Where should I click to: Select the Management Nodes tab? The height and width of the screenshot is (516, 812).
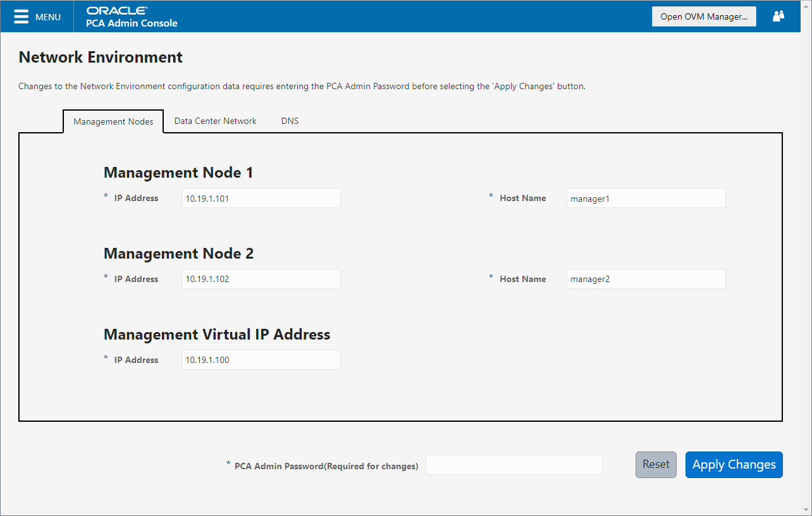pyautogui.click(x=113, y=121)
